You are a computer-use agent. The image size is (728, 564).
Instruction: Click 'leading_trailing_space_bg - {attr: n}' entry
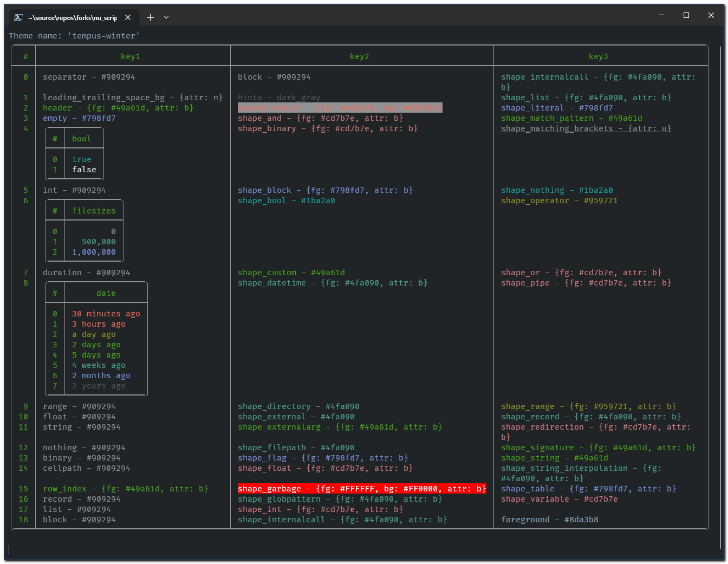(133, 98)
